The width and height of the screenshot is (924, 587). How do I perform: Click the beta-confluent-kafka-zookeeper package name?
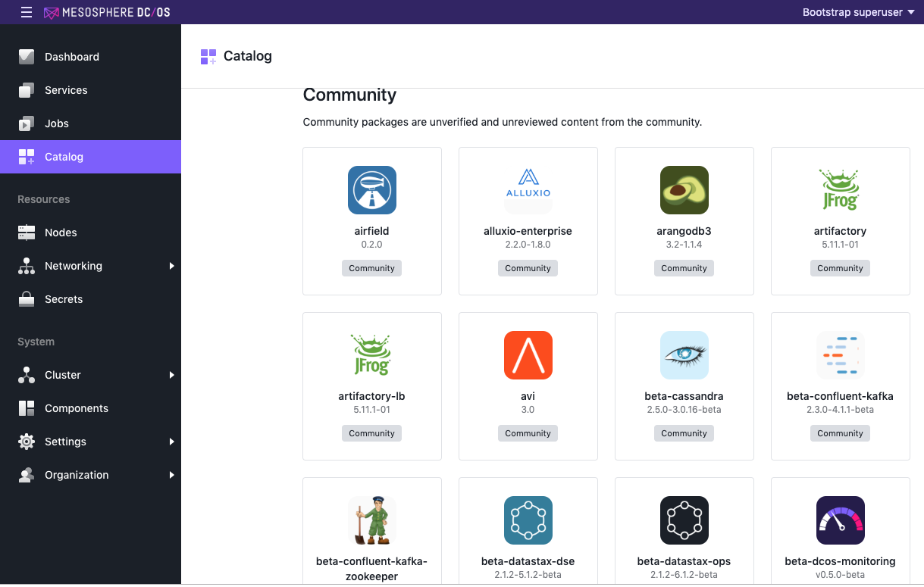pos(372,569)
